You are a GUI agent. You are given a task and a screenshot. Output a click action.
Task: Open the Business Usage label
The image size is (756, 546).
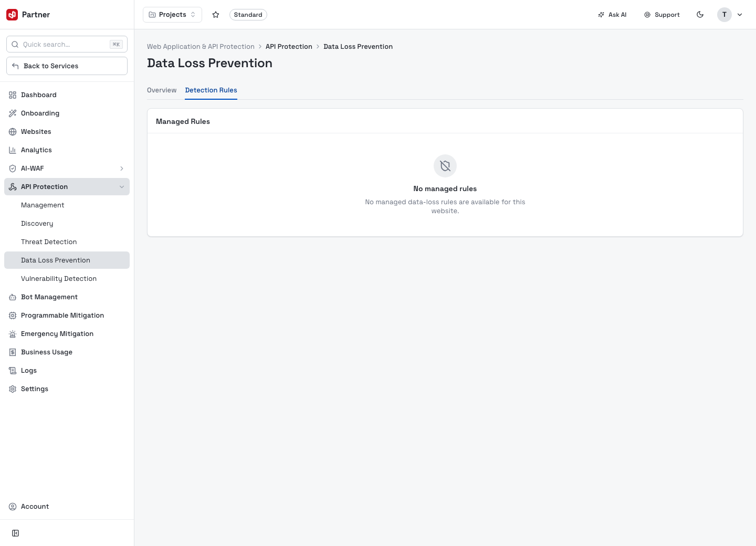point(47,352)
